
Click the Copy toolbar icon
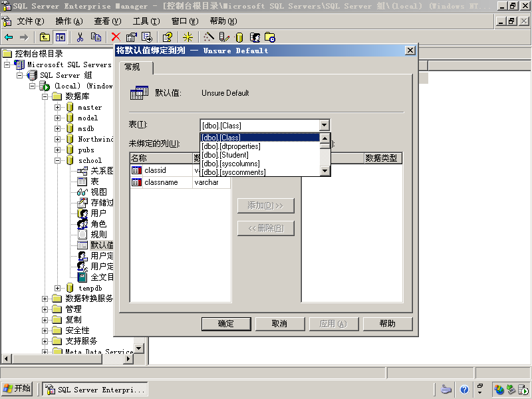[96, 37]
